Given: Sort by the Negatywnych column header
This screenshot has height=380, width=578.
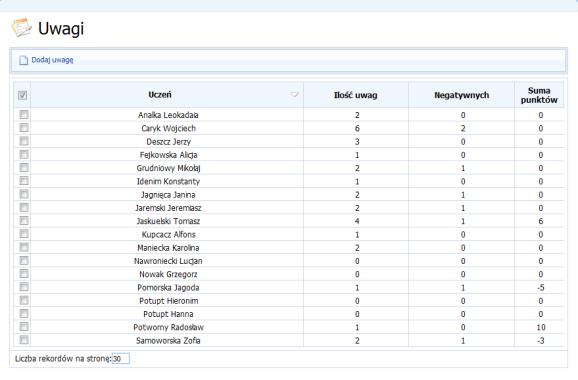Looking at the screenshot, I should (462, 95).
